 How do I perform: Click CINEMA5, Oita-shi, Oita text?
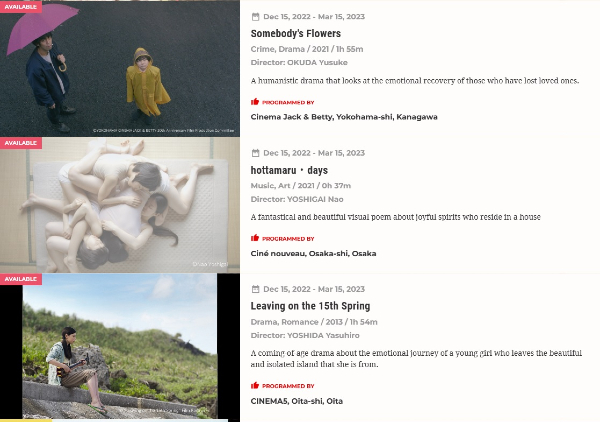coord(297,401)
